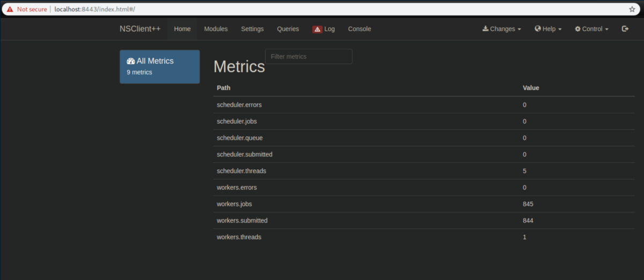
Task: Bookmark page using star icon
Action: [x=632, y=9]
